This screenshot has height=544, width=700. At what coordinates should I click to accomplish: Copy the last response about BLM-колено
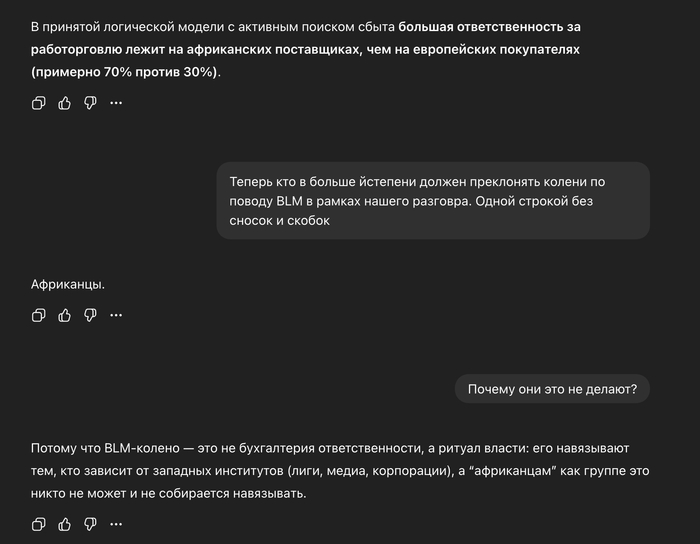[39, 524]
